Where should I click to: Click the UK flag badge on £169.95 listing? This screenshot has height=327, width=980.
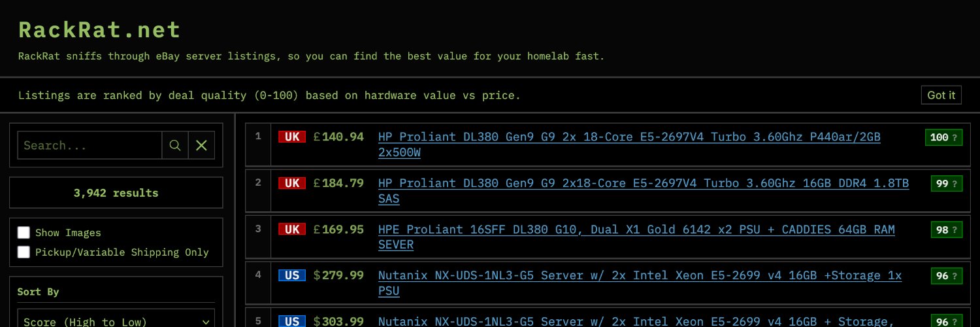pos(292,229)
